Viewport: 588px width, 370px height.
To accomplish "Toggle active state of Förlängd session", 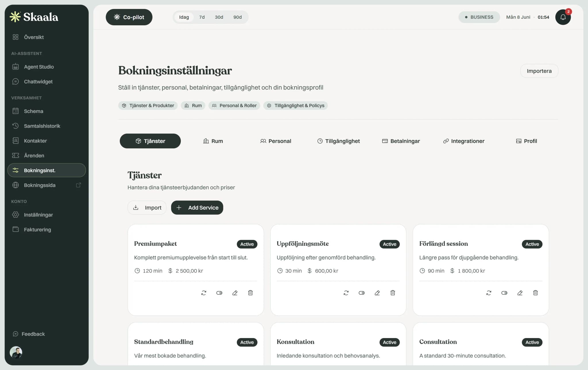I will click(x=504, y=293).
